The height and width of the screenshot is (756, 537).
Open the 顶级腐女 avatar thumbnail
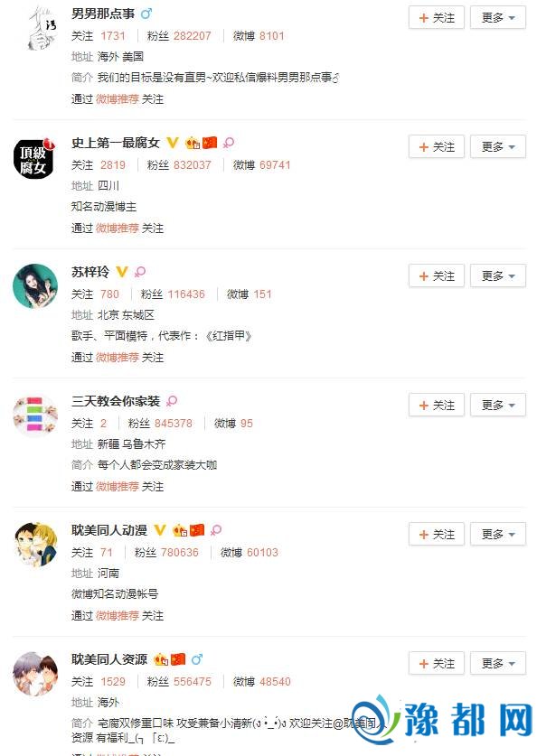(34, 158)
